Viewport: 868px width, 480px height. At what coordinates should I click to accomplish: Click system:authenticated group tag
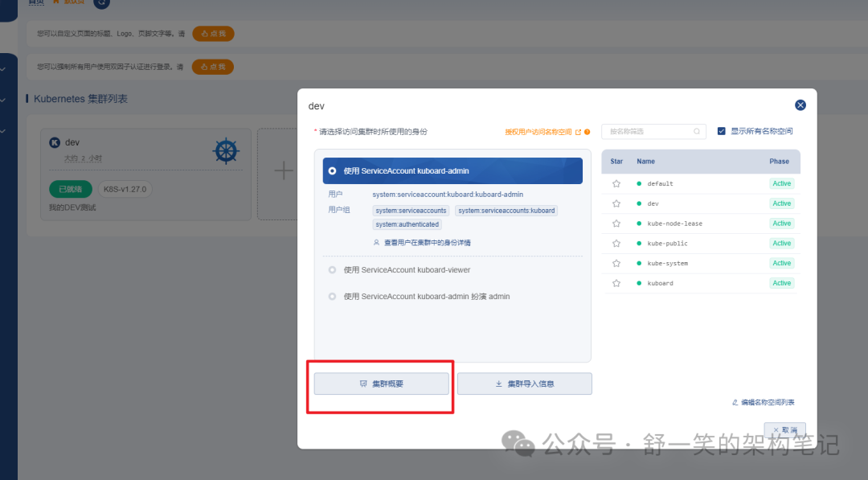[407, 224]
